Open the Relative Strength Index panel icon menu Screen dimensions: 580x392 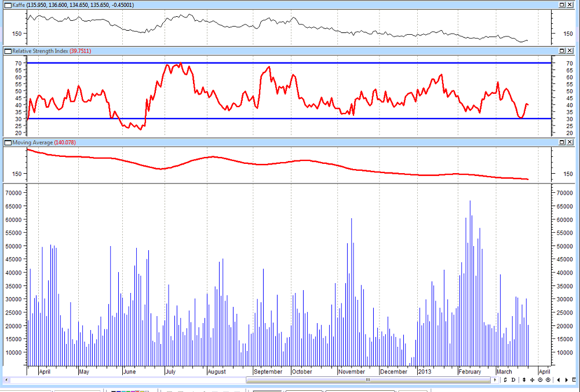click(8, 51)
